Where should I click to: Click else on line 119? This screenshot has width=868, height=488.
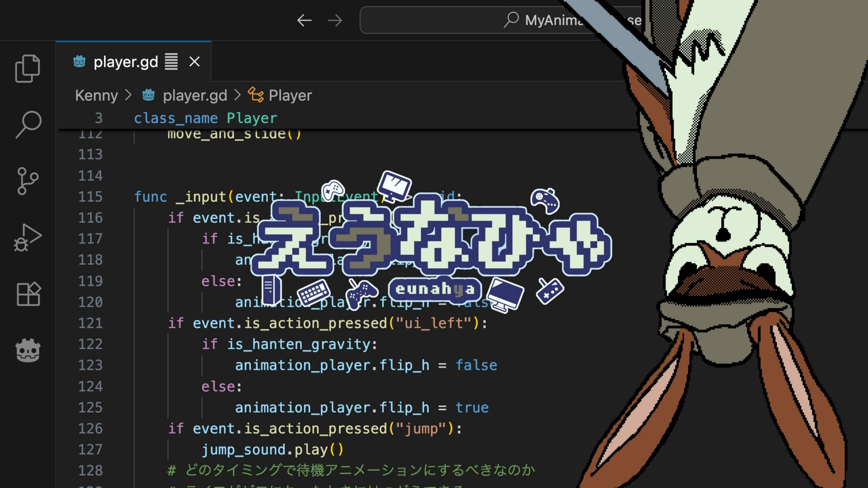218,281
